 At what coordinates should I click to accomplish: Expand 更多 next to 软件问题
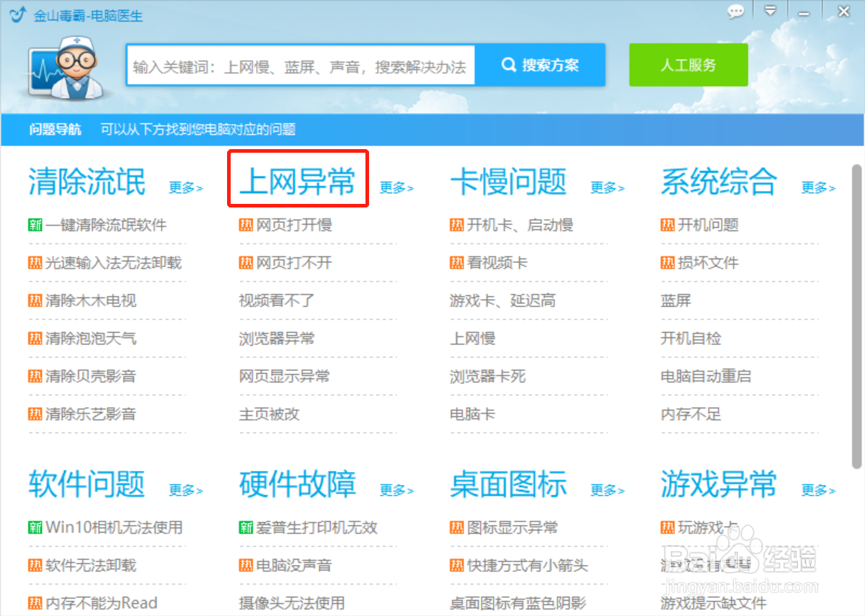(x=186, y=491)
